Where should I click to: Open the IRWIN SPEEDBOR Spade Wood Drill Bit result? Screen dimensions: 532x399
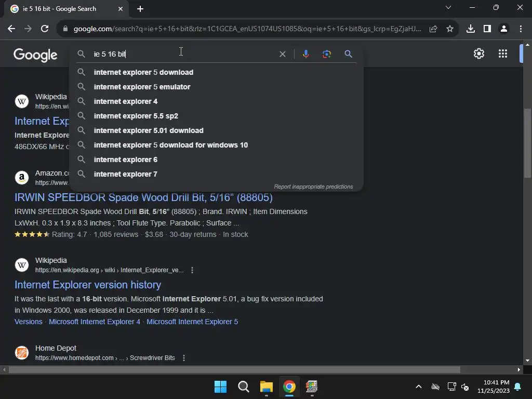143,197
